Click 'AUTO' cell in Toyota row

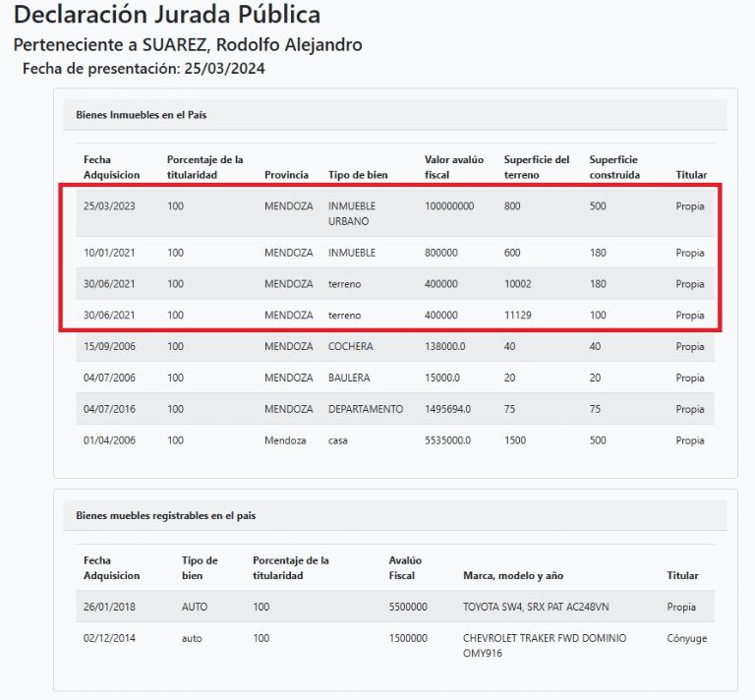coord(195,607)
